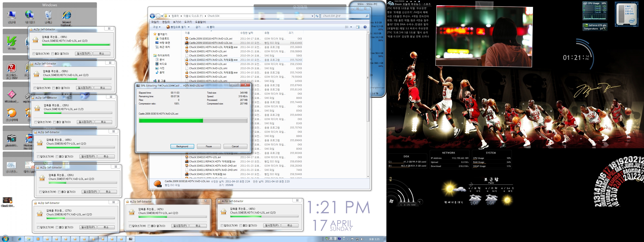This screenshot has width=644, height=242.
Task: Expand the 이동식 디스크 (F:) breadcrumb arrow
Action: (205, 16)
